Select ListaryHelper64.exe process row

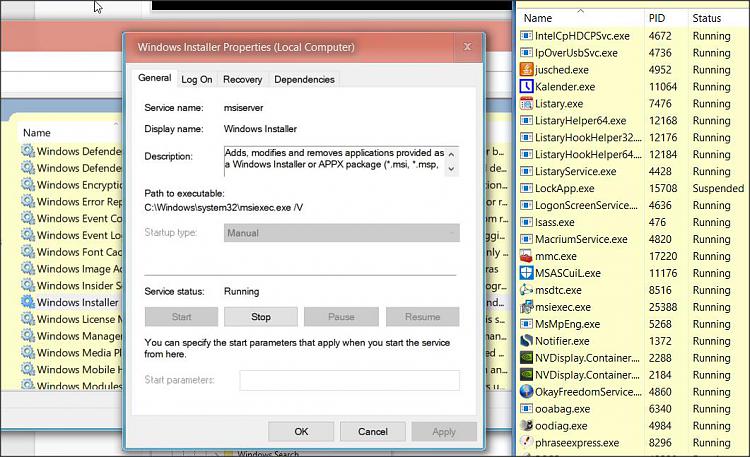[632, 121]
